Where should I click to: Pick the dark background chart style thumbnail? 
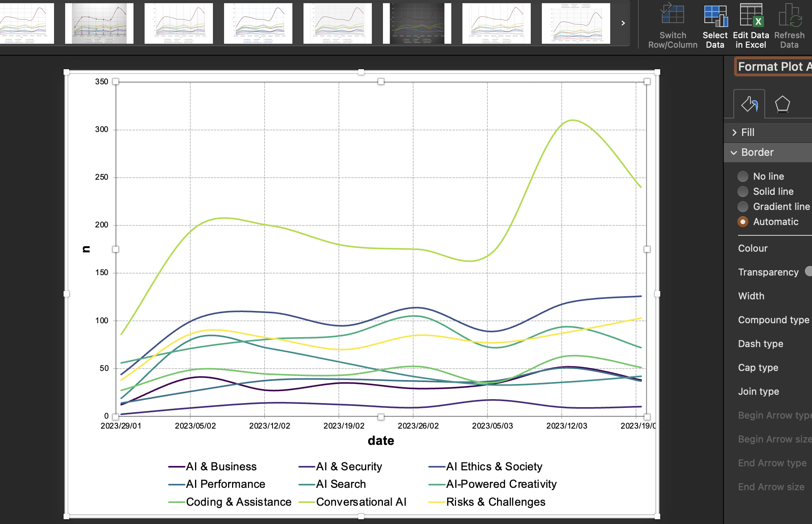coord(417,23)
